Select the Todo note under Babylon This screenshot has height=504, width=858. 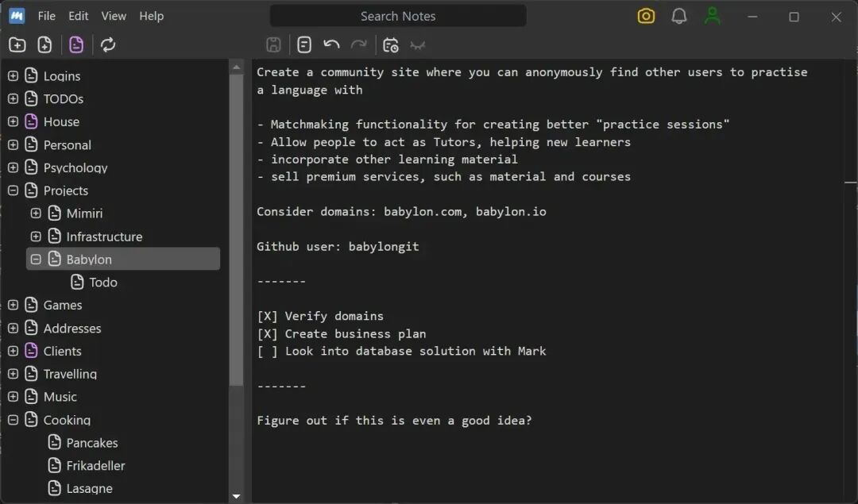tap(103, 282)
